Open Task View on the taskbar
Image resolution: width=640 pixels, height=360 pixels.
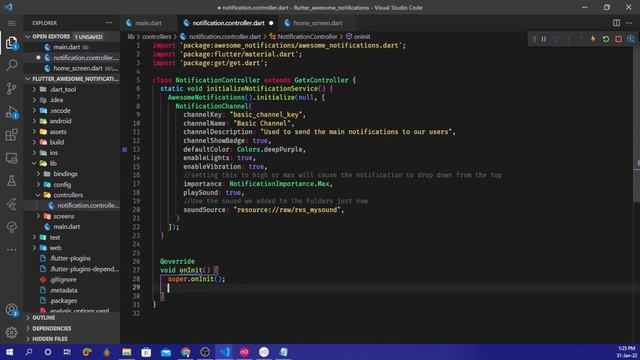[x=67, y=352]
